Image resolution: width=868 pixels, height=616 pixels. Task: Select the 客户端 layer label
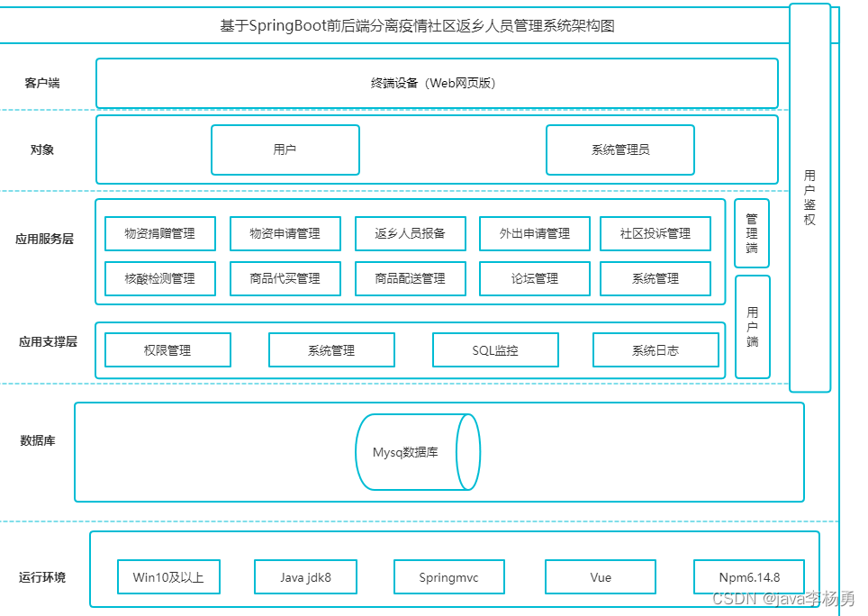(x=42, y=83)
